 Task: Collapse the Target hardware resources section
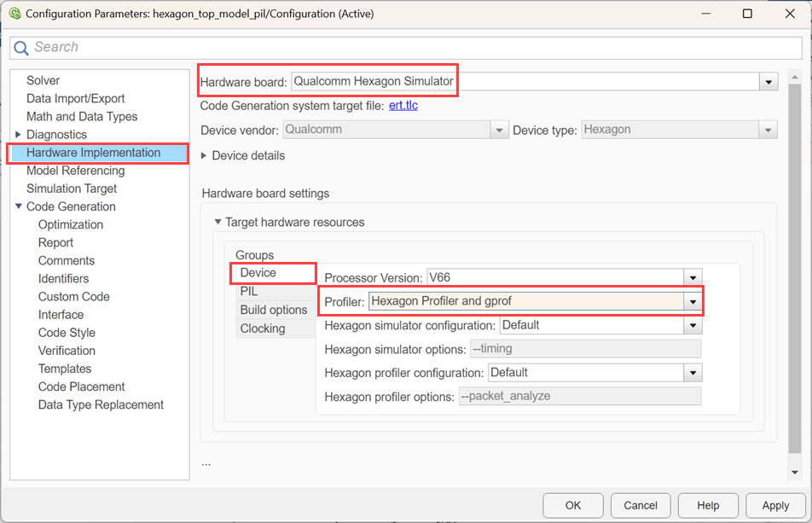(x=218, y=223)
